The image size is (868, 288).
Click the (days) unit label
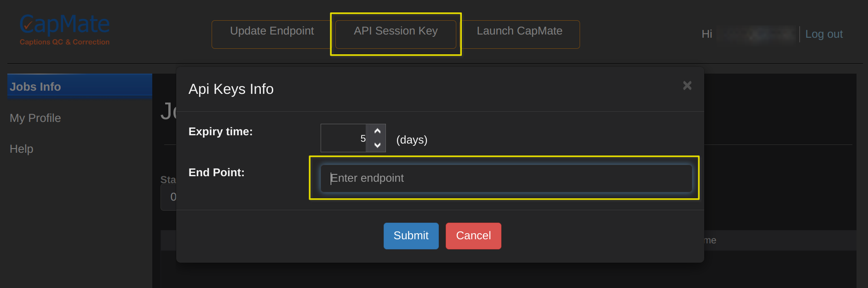(412, 140)
